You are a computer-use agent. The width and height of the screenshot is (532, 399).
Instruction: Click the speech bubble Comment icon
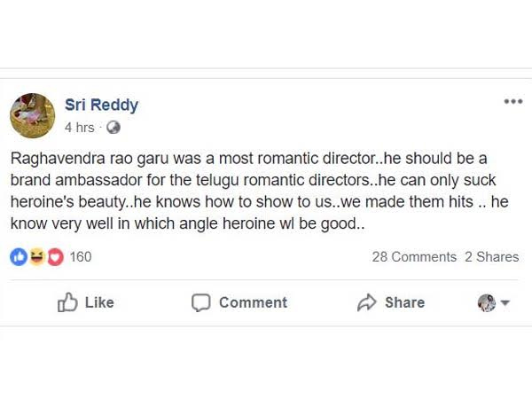tap(201, 303)
